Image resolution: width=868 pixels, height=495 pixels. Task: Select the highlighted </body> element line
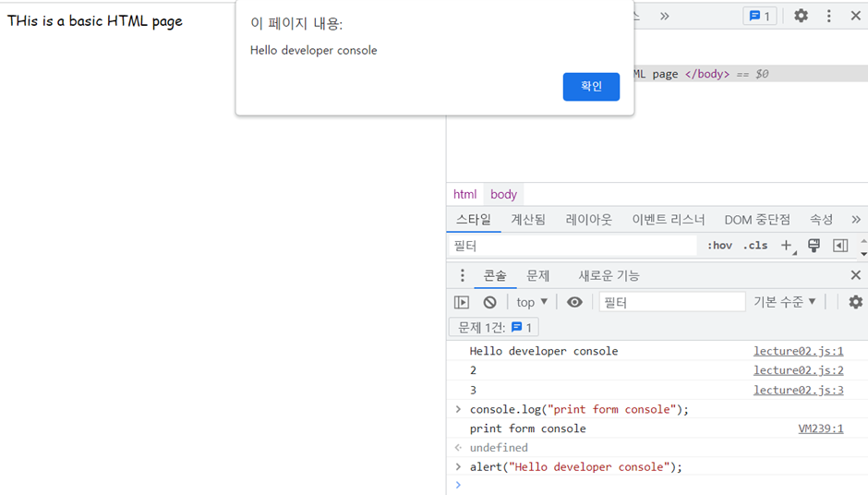[751, 74]
